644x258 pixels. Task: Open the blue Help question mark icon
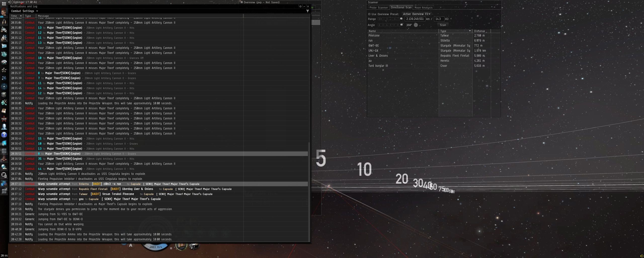(4, 135)
